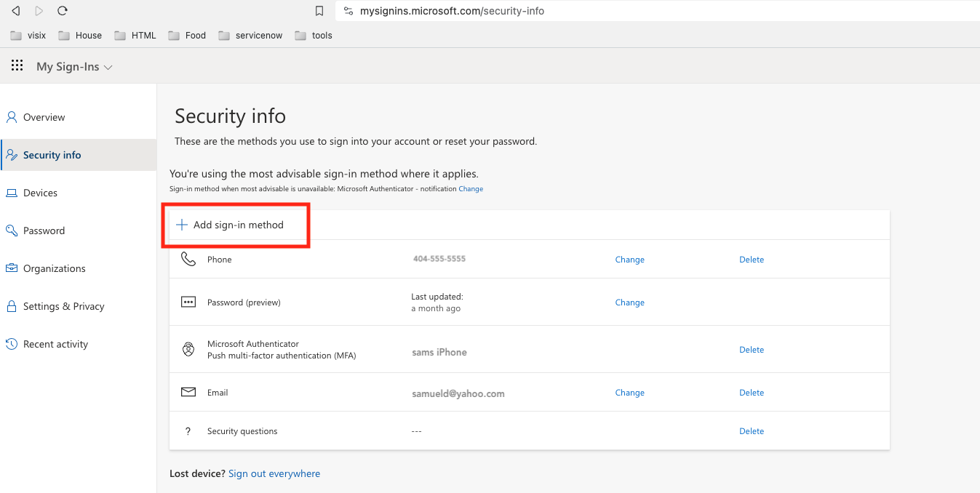Click the envelope icon in Email row
The width and height of the screenshot is (980, 493).
coord(188,392)
